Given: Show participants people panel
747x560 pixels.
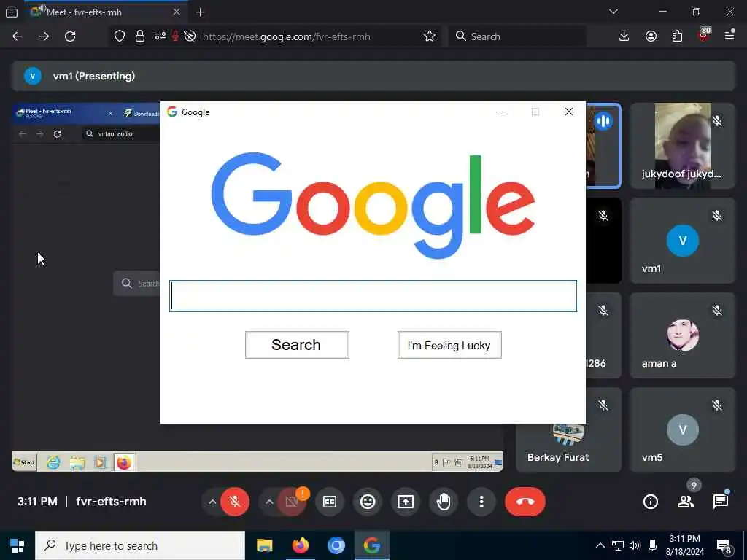Looking at the screenshot, I should 686,502.
